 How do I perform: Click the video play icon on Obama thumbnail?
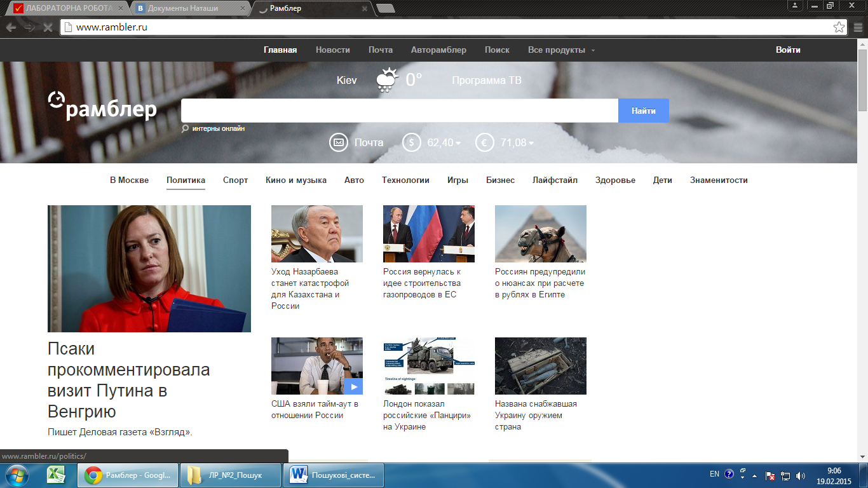353,386
